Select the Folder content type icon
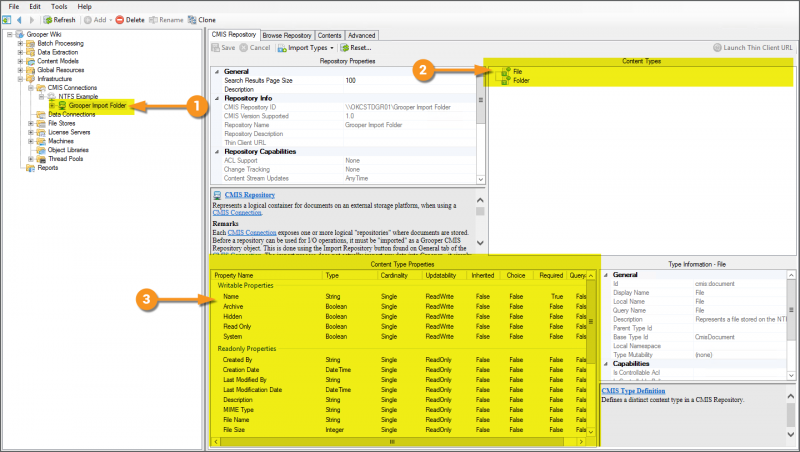The image size is (800, 452). click(504, 80)
